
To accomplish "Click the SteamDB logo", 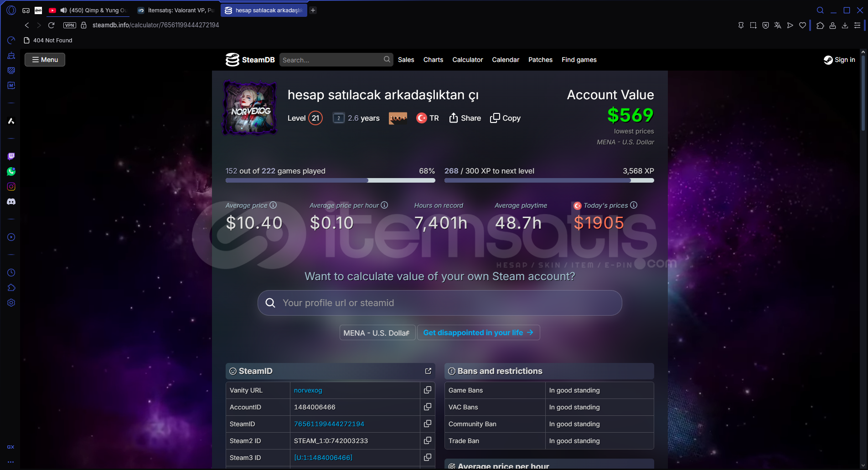I will pos(250,60).
